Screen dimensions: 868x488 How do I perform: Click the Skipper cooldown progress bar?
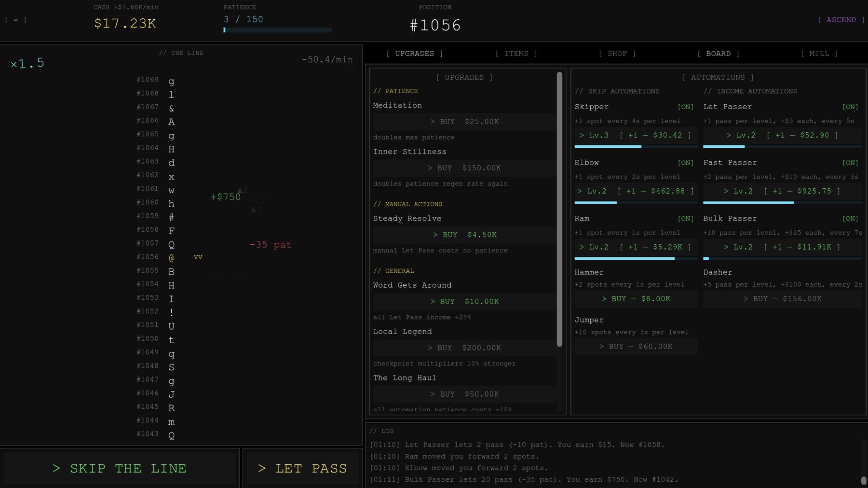tap(636, 147)
